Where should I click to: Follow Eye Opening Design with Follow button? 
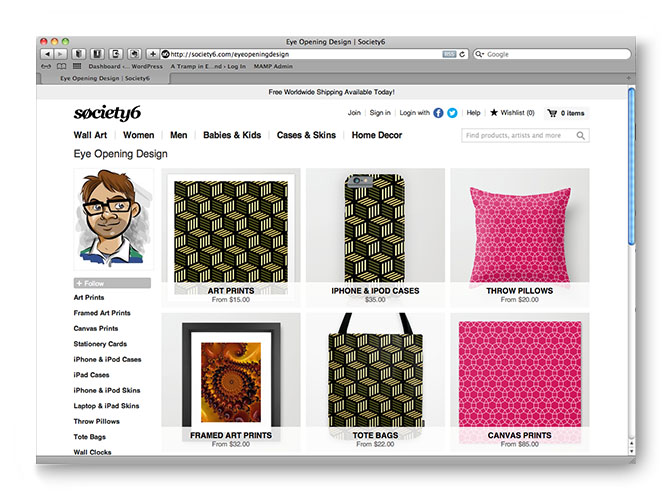click(112, 283)
